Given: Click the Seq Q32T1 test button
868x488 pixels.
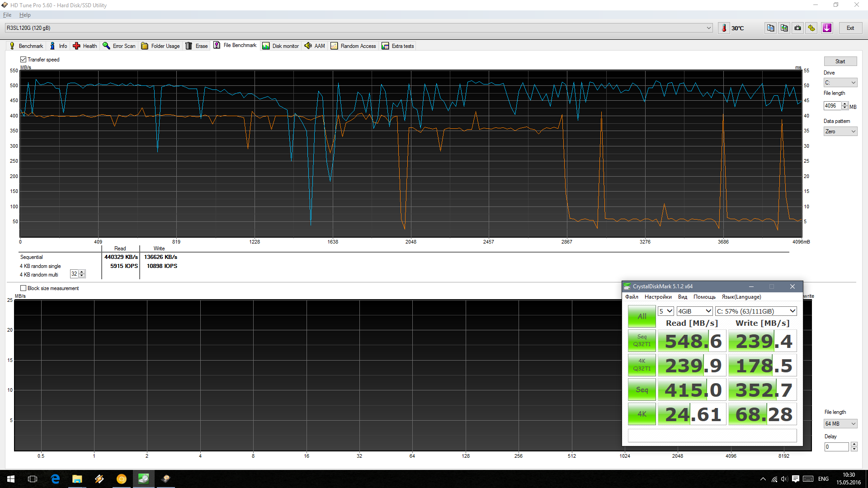Looking at the screenshot, I should 642,341.
